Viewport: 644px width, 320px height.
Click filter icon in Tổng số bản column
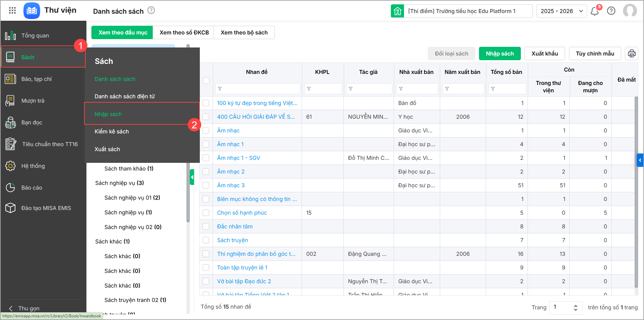click(493, 89)
